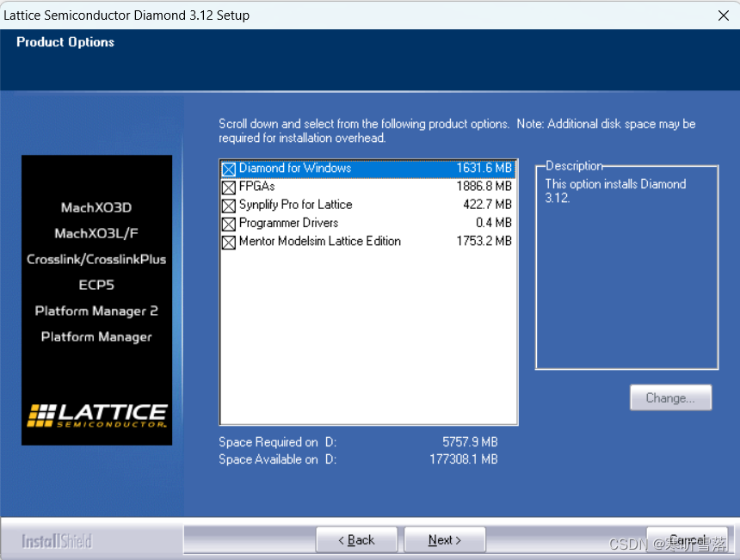The height and width of the screenshot is (560, 740).
Task: Click the InstallShield label
Action: [x=57, y=541]
